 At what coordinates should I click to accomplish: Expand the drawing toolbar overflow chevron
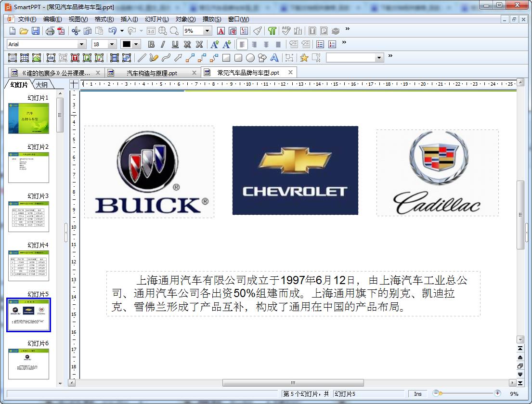pos(390,56)
